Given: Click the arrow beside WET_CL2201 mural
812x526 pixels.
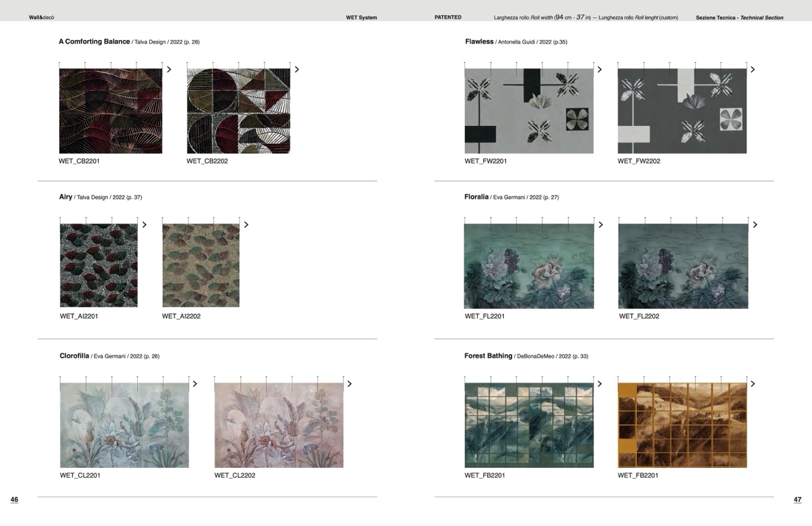Looking at the screenshot, I should [195, 384].
